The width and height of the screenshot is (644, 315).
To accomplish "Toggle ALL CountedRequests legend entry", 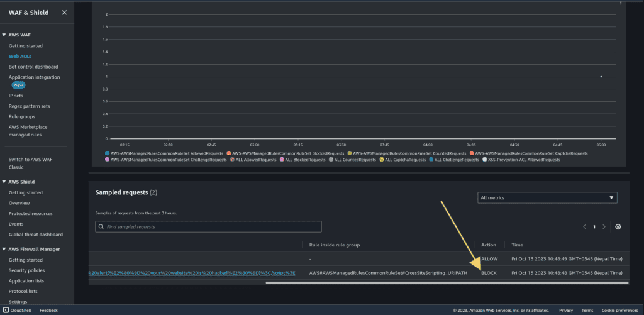I will click(x=352, y=160).
